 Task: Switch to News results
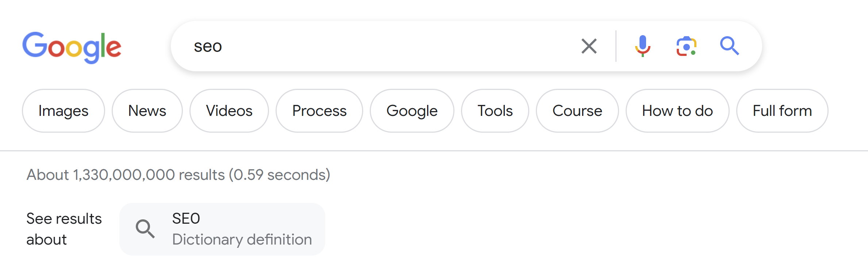[x=147, y=110]
